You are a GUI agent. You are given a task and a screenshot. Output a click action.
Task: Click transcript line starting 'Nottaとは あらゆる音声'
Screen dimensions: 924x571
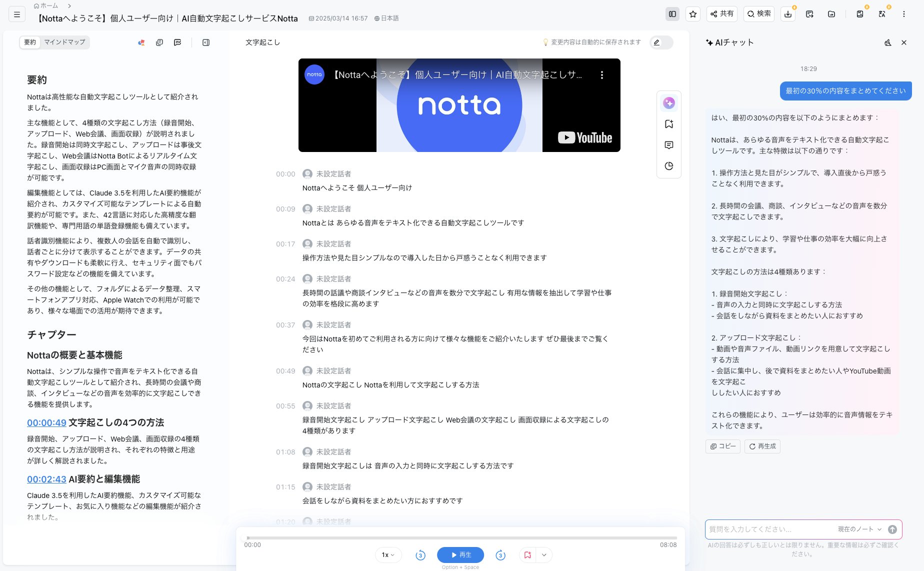point(413,223)
